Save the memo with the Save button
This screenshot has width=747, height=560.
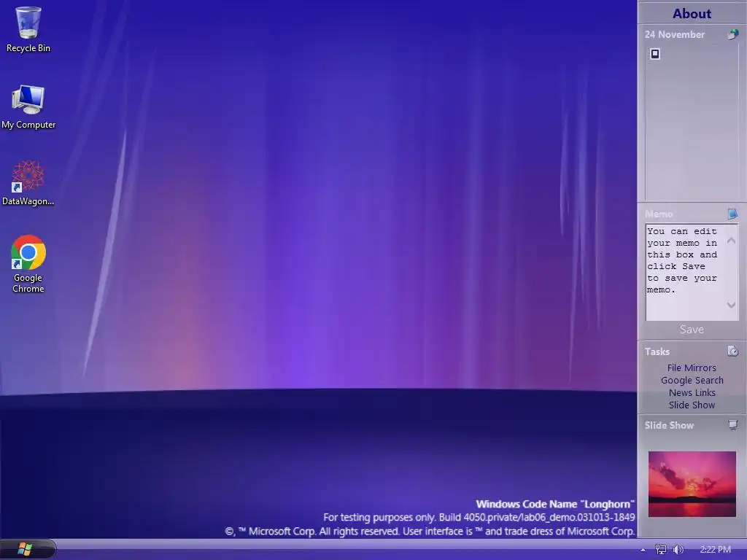(692, 329)
